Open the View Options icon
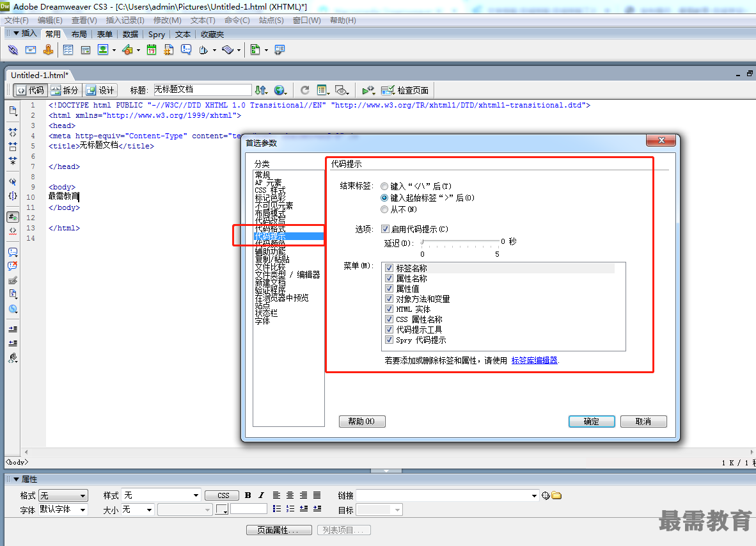 322,90
